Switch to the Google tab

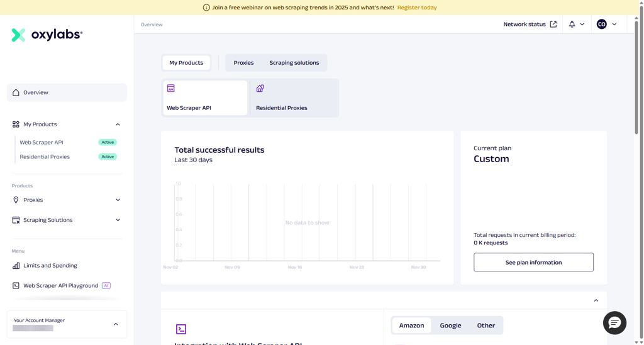[x=450, y=326]
